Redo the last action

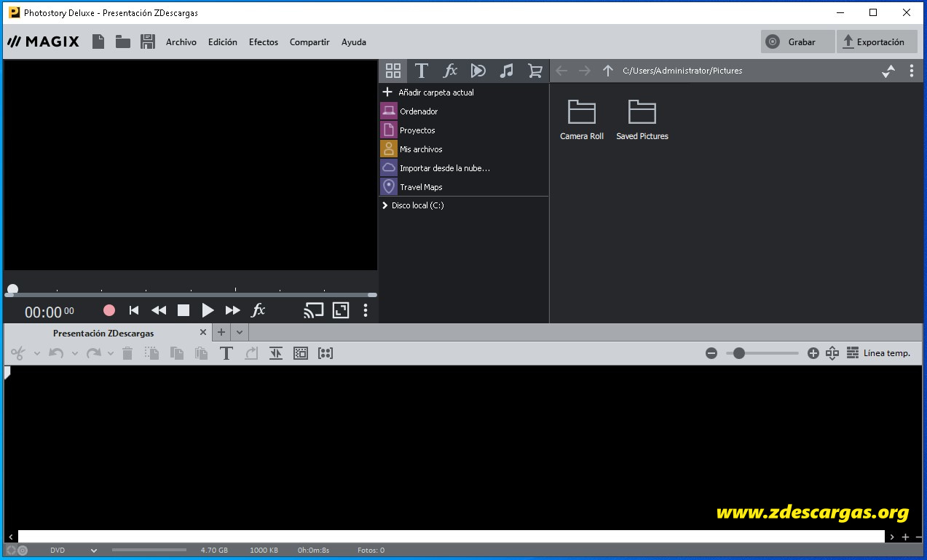[x=93, y=353]
